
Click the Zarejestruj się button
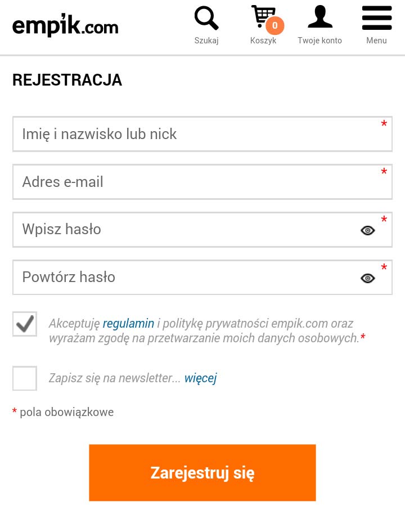202,473
